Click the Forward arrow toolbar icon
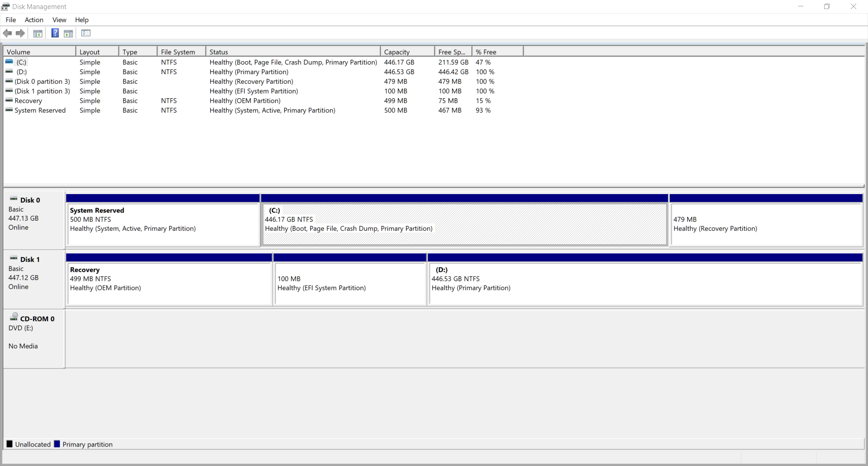The image size is (868, 466). point(20,33)
